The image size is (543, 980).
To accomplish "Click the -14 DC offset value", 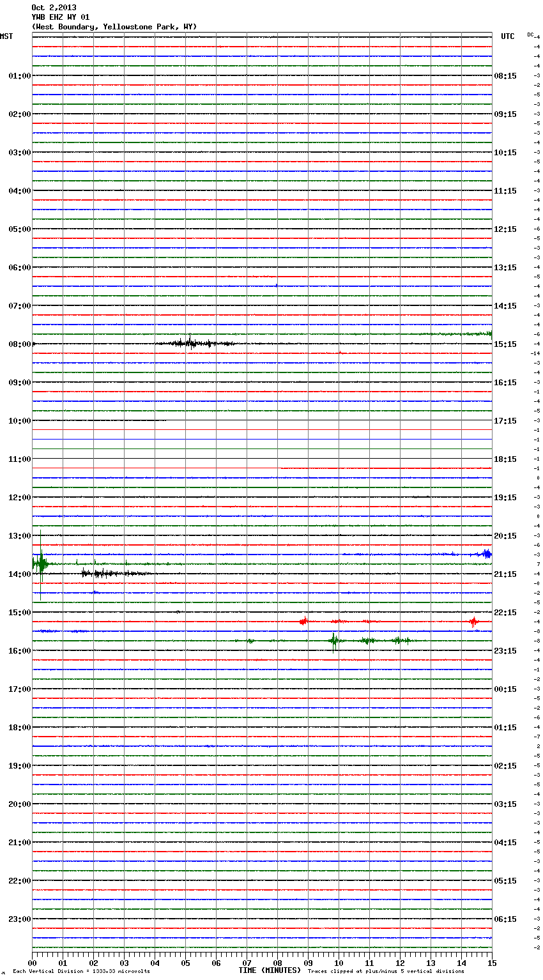I will [535, 353].
